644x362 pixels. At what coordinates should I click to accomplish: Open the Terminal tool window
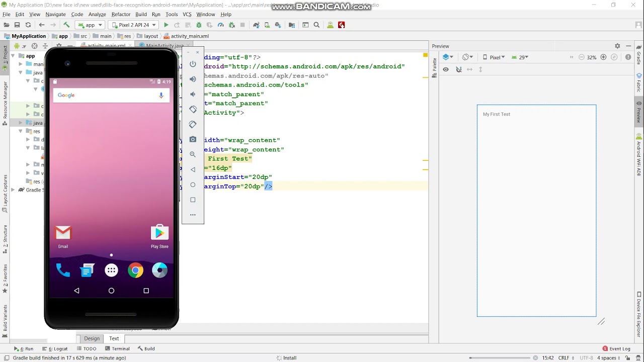(x=117, y=348)
